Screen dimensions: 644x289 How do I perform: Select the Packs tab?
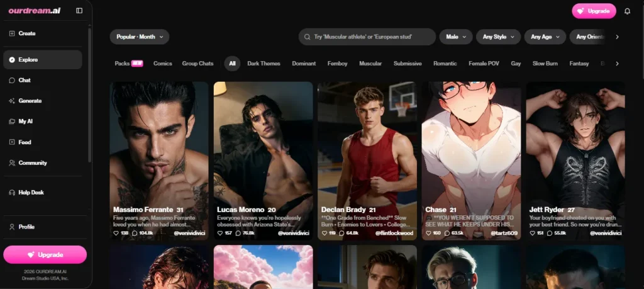point(129,64)
